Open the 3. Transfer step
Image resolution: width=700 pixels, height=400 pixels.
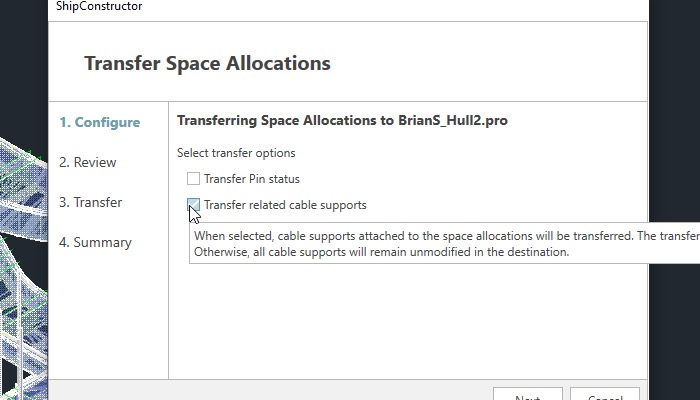pyautogui.click(x=91, y=202)
